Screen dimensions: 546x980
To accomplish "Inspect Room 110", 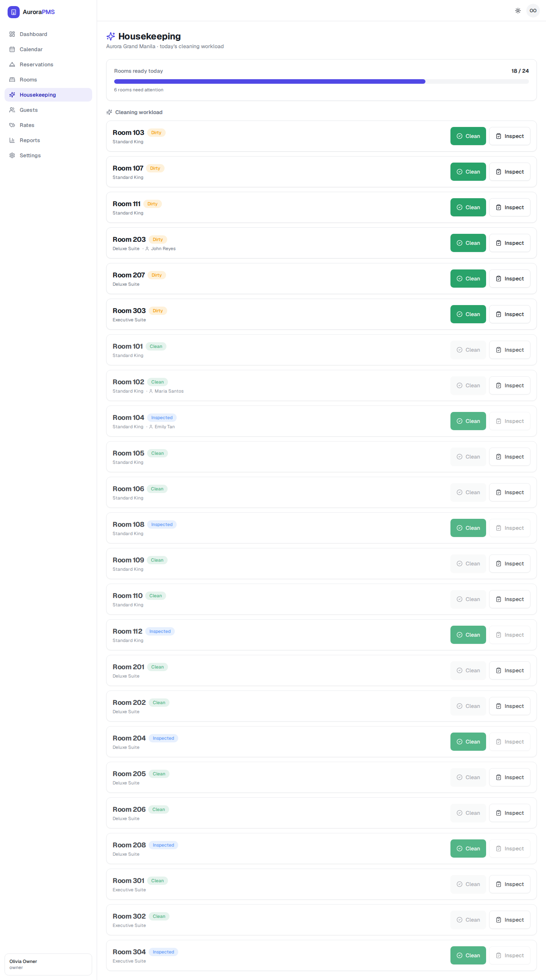I will [510, 599].
